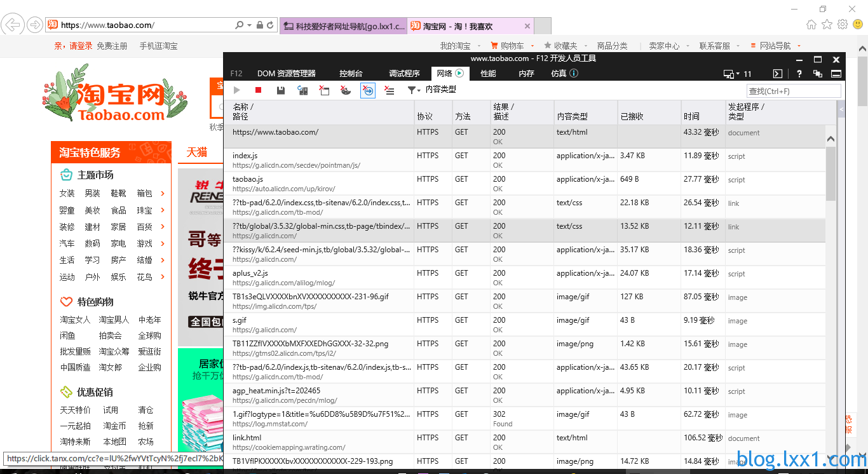Select the s.gif request row
This screenshot has width=868, height=474.
[x=524, y=325]
